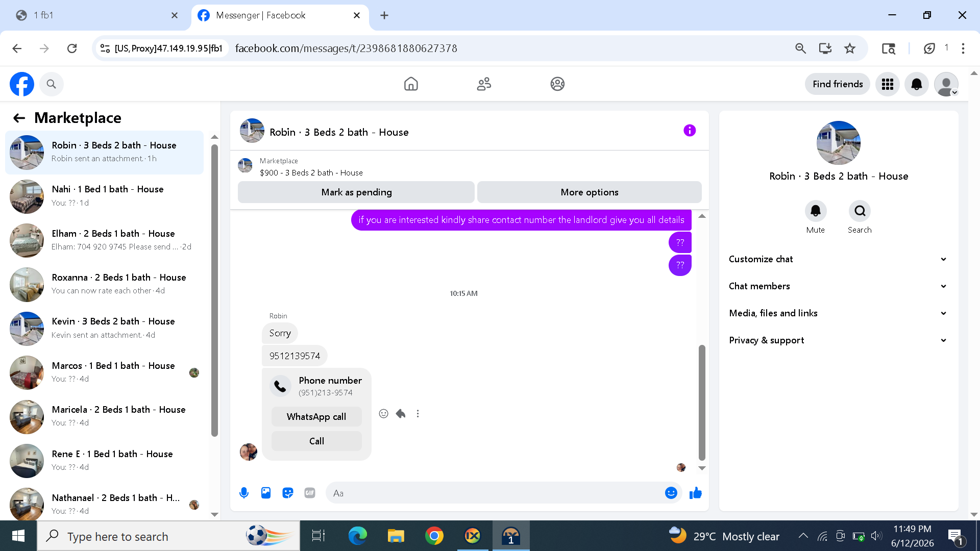
Task: Open more options for phone message
Action: pyautogui.click(x=418, y=414)
